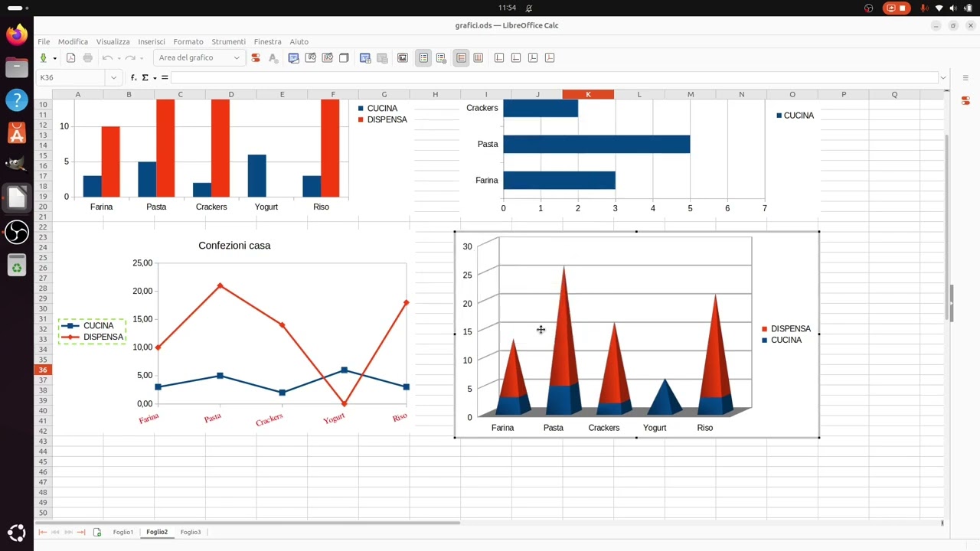Select the column K header
Screen dimensions: 980x551
588,94
